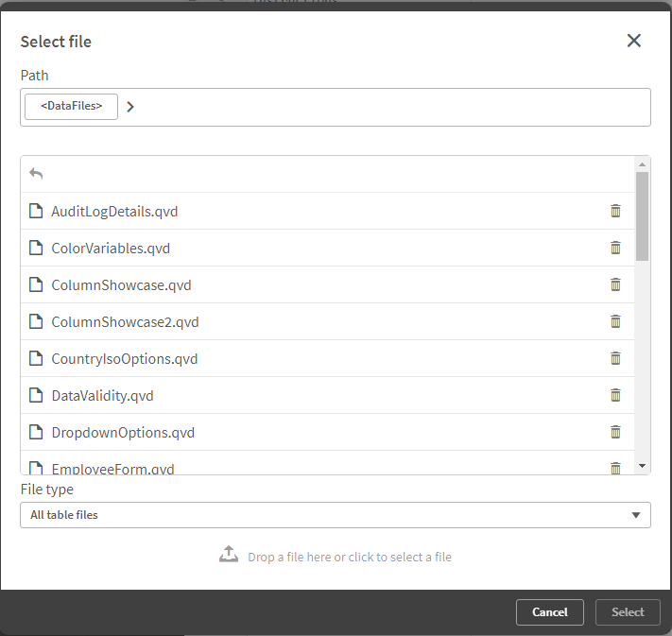The width and height of the screenshot is (672, 636).
Task: Go back using the return arrow icon
Action: click(x=36, y=174)
